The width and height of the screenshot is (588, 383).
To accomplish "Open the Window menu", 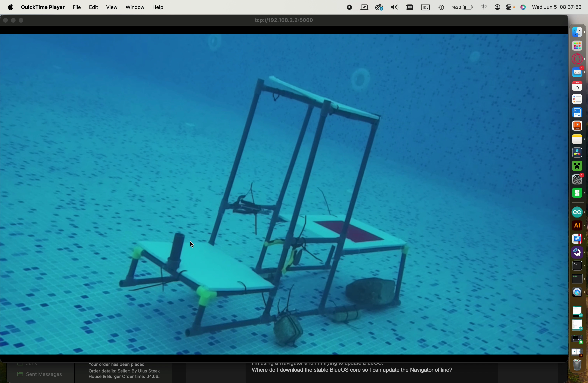I will click(x=135, y=7).
